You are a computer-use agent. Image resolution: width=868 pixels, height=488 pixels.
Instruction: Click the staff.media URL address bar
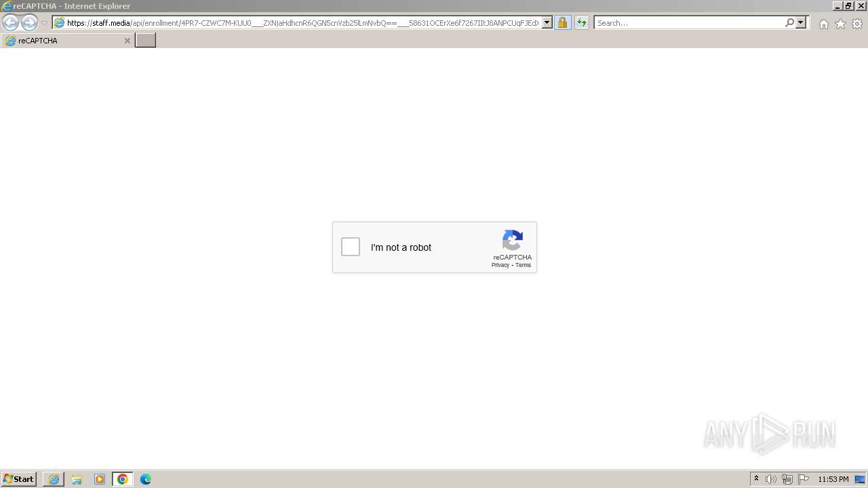click(x=302, y=23)
